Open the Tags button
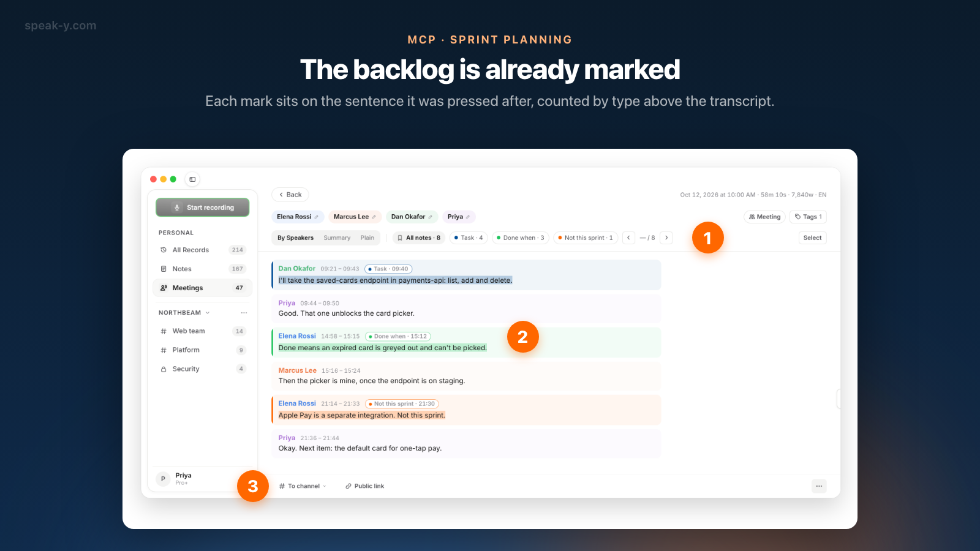This screenshot has height=551, width=980. tap(809, 217)
